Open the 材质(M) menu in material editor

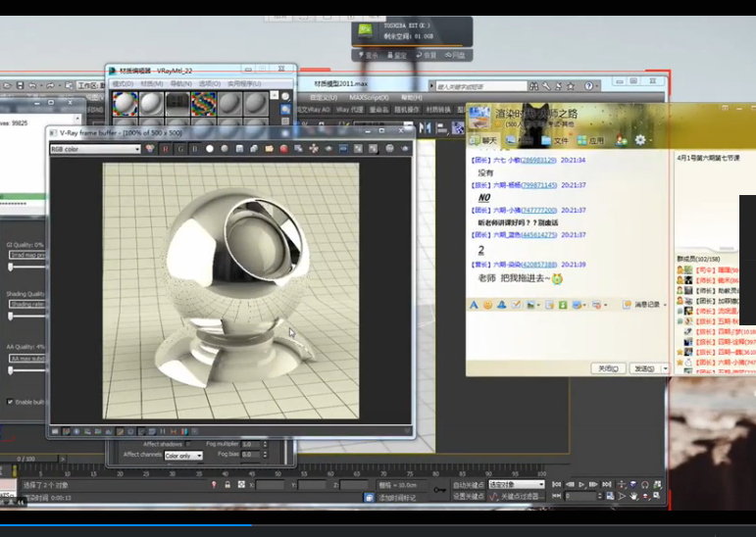click(x=151, y=84)
